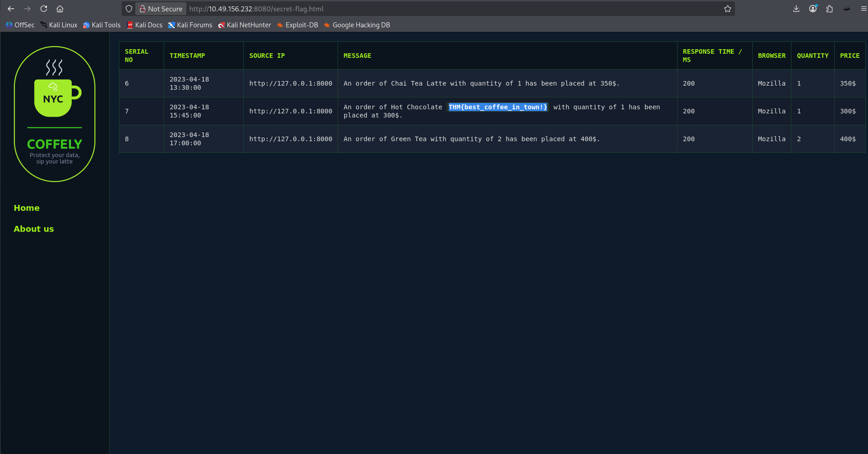Viewport: 868px width, 454px height.
Task: Go back to the previous page
Action: pyautogui.click(x=11, y=9)
